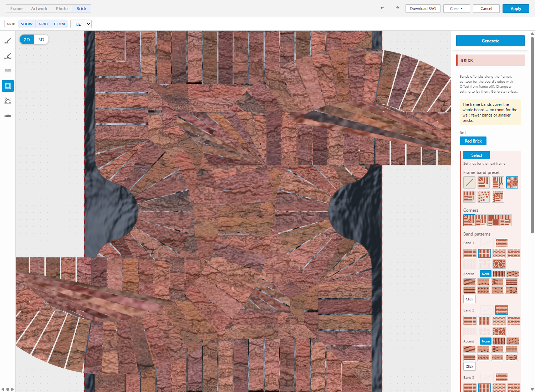
Task: Click the redo forward arrow
Action: 397,8
